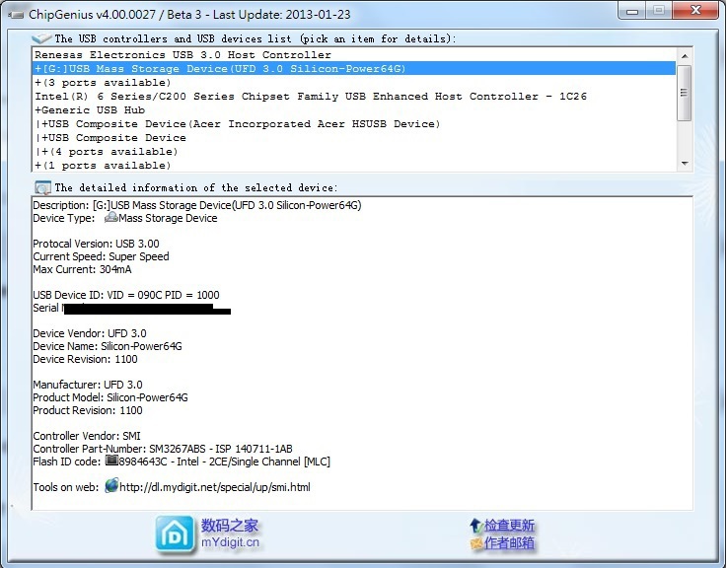Image resolution: width=728 pixels, height=568 pixels.
Task: Open the 数码之家 mYdigit.cn link
Action: (230, 533)
